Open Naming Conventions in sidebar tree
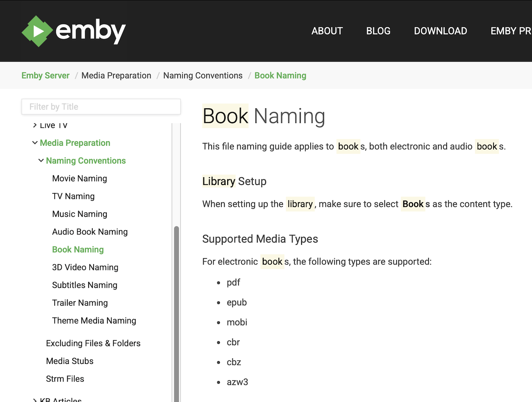Image resolution: width=532 pixels, height=402 pixels. click(x=86, y=161)
